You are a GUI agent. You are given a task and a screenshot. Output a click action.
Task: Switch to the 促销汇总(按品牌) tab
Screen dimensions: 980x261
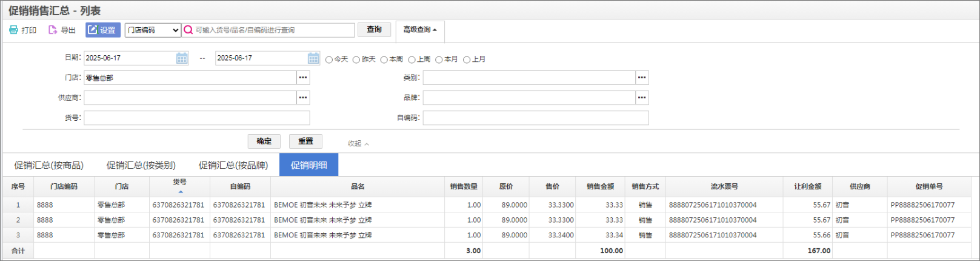point(233,165)
